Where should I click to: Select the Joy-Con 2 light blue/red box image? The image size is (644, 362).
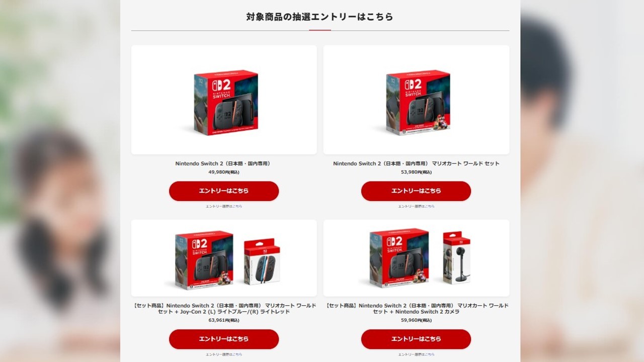click(x=262, y=262)
